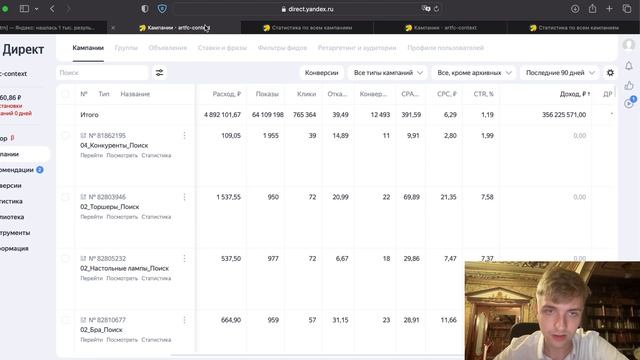The width and height of the screenshot is (640, 360).
Task: Click the notifications bell icon
Action: click(629, 65)
